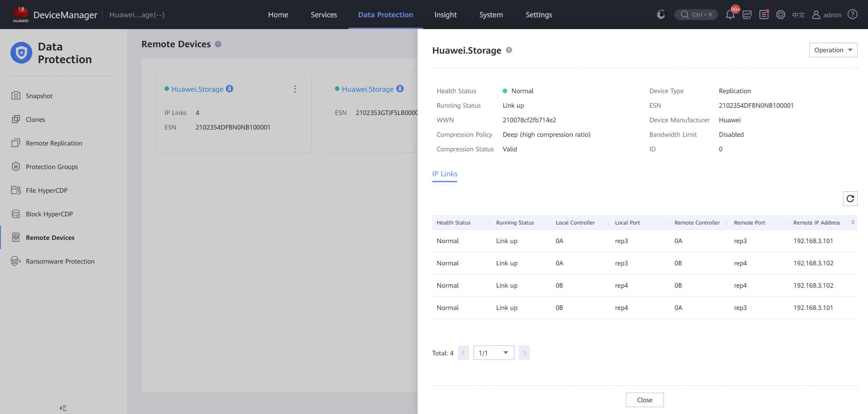
Task: Open the task list icon in header
Action: 764,15
